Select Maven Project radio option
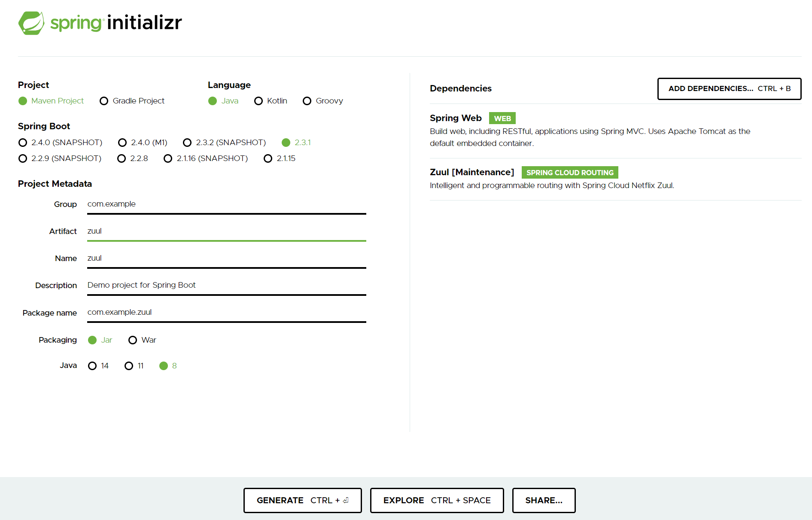This screenshot has height=520, width=812. click(51, 101)
